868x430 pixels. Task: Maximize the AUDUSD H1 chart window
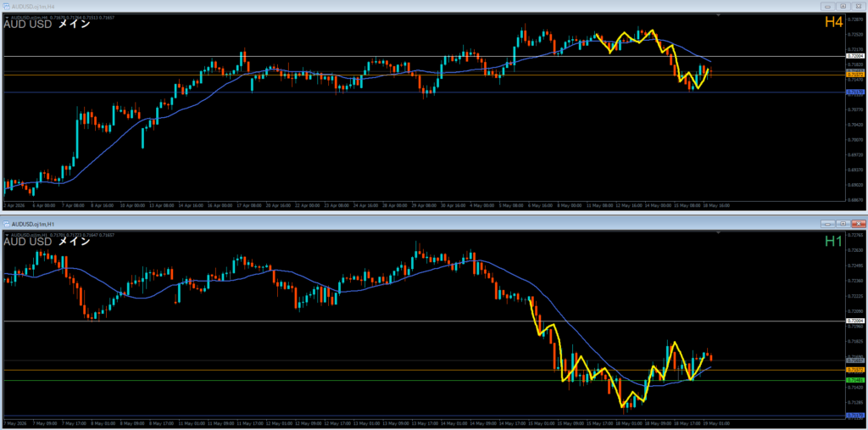coord(843,224)
